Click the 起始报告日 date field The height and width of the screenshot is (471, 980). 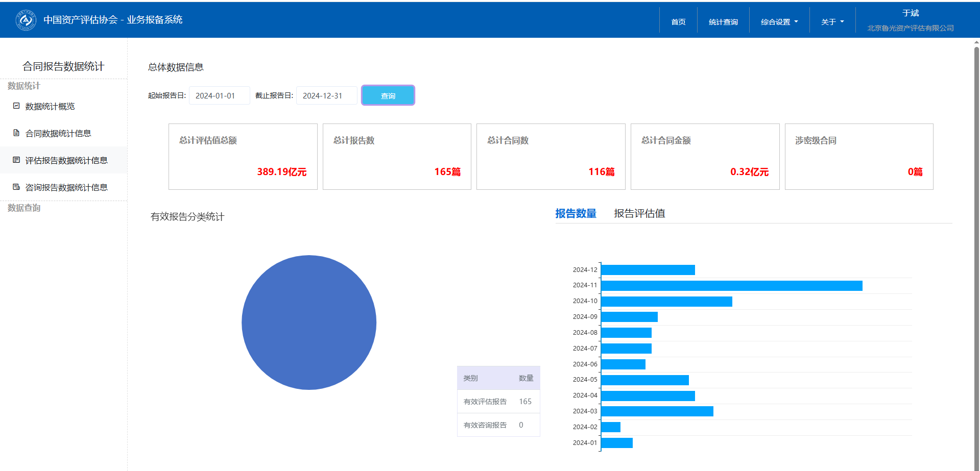[x=219, y=95]
